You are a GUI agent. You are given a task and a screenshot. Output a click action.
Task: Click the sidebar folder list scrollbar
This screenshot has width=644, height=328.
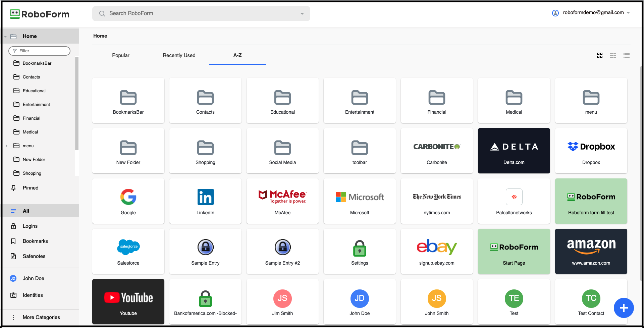point(77,104)
